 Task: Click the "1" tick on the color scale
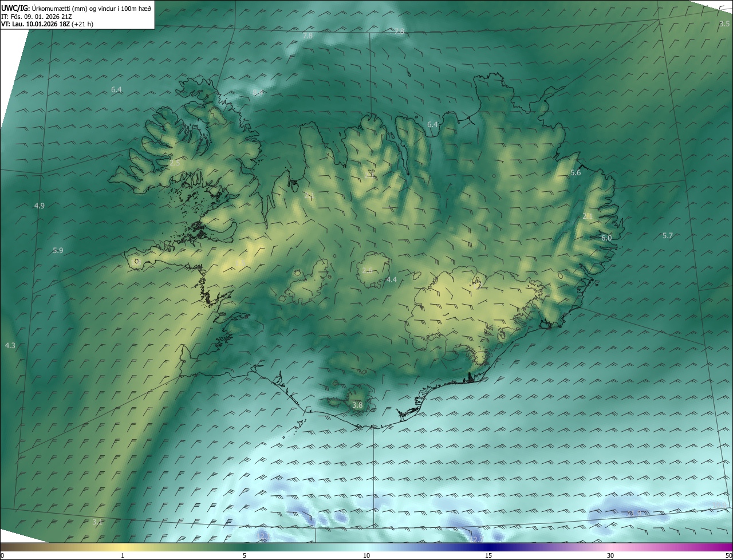coord(123,555)
